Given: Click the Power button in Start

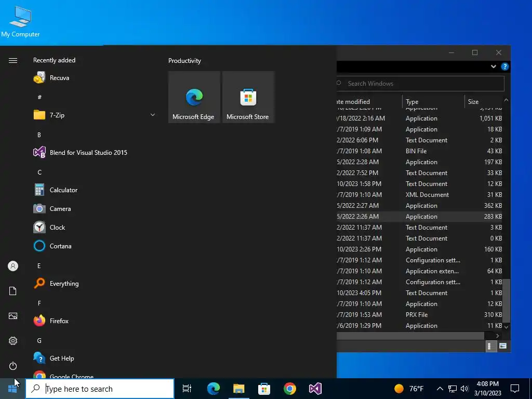Looking at the screenshot, I should 13,366.
